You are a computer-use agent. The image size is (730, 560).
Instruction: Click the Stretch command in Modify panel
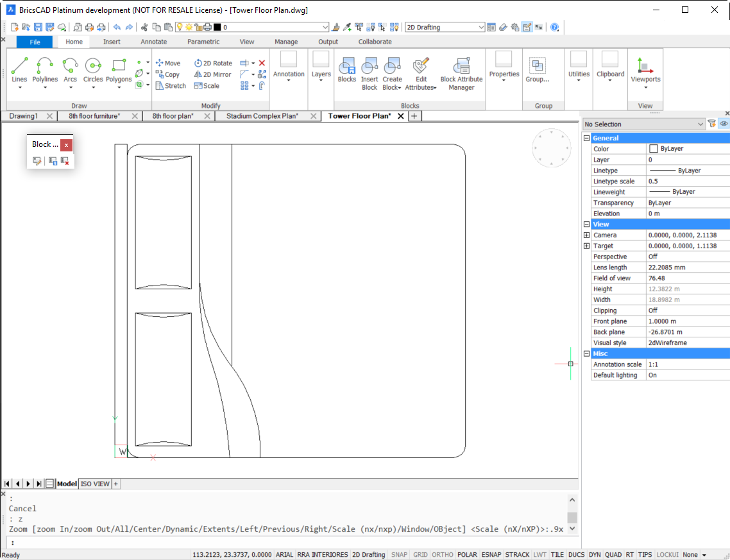pos(171,85)
